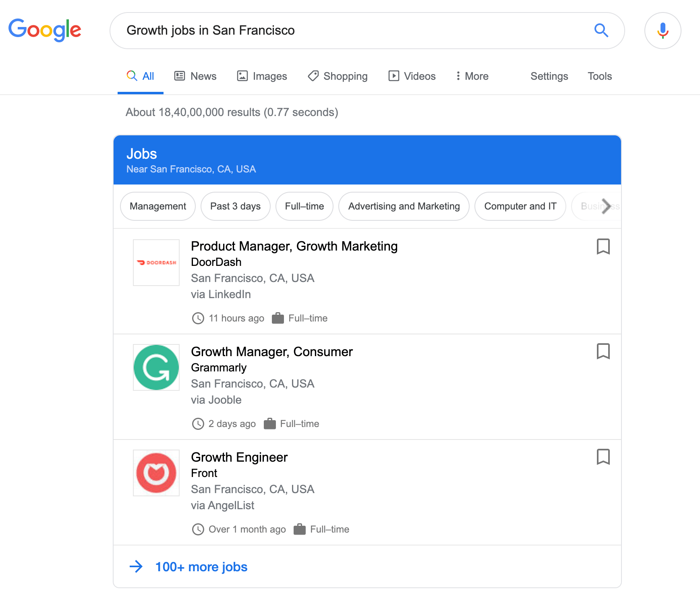Activate voice search with the microphone icon
Image resolution: width=700 pixels, height=593 pixels.
click(x=662, y=30)
